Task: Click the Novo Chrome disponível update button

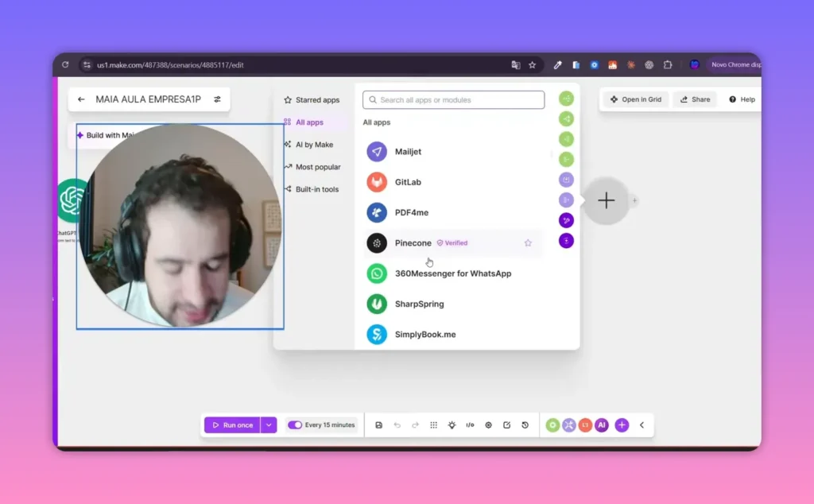Action: coord(735,65)
